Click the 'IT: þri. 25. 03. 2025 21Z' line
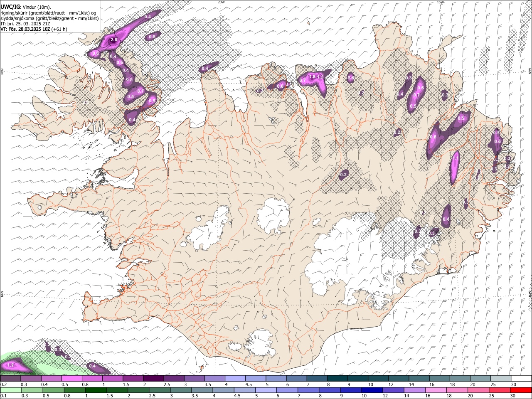The height and width of the screenshot is (399, 532). coord(25,24)
